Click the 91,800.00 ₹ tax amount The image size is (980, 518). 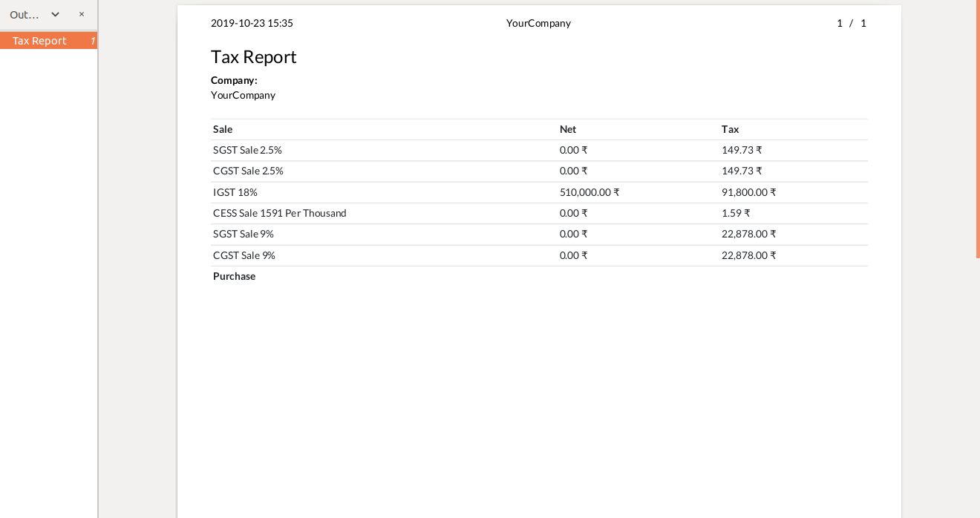coord(748,192)
